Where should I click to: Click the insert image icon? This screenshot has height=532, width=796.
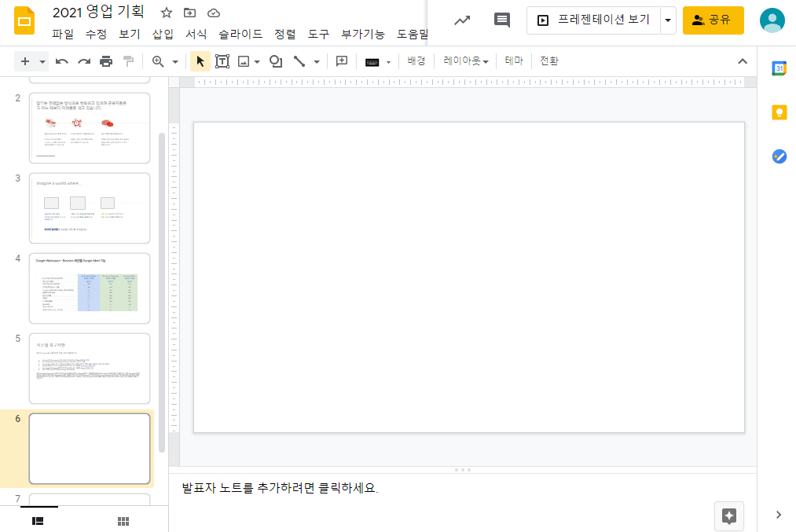[244, 61]
